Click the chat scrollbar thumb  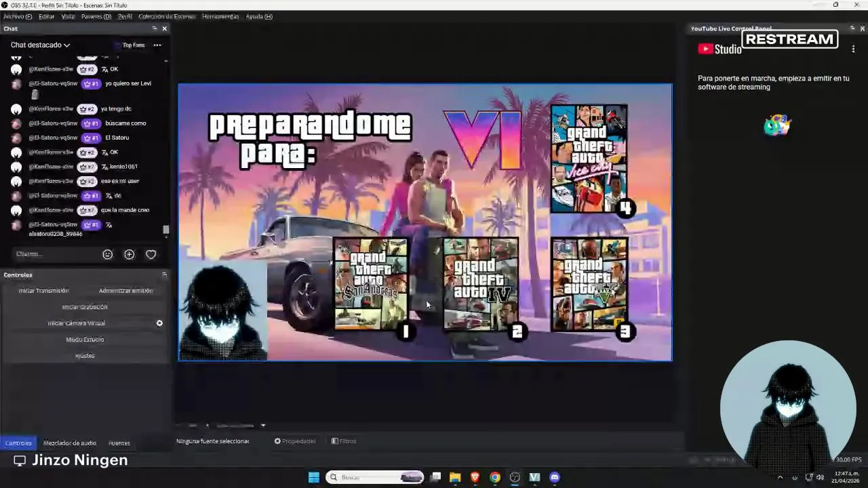pos(166,230)
